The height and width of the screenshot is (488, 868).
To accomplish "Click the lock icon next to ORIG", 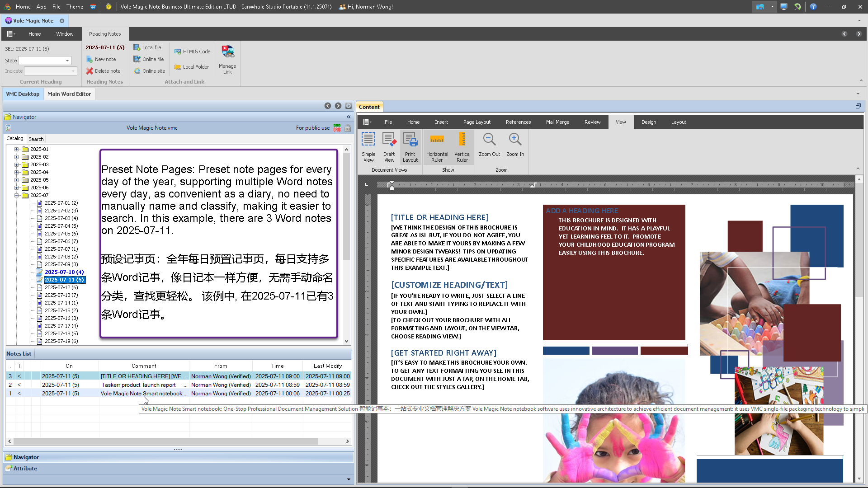I will [x=348, y=128].
